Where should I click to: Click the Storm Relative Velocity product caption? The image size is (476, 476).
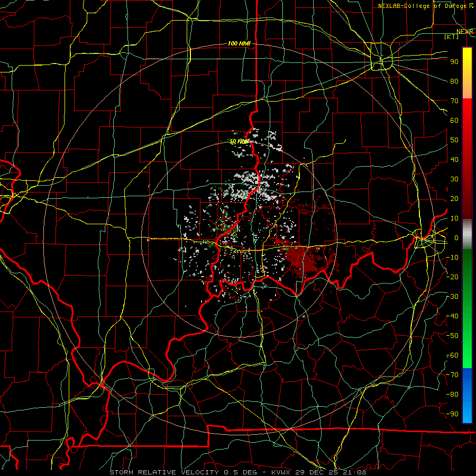pyautogui.click(x=237, y=472)
